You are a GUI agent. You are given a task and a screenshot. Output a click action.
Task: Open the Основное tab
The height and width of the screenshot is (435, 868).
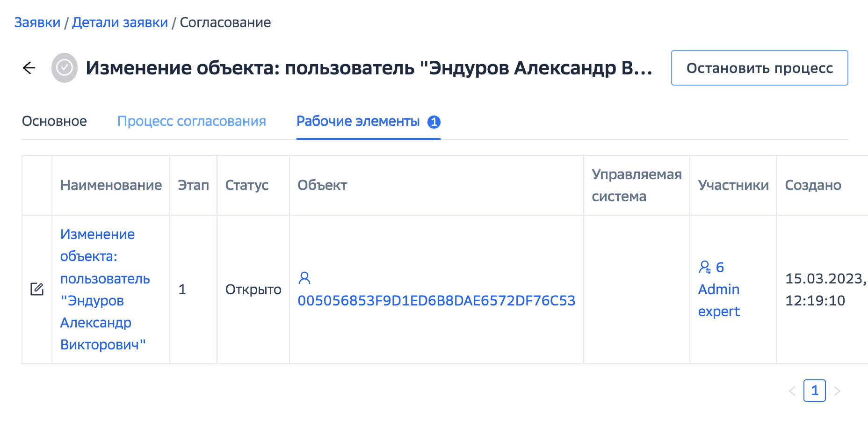click(54, 121)
